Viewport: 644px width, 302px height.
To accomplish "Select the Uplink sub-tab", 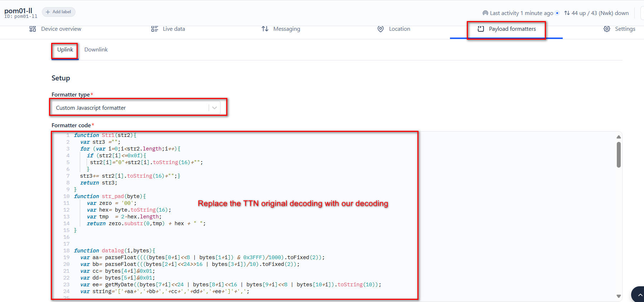I will [x=65, y=50].
